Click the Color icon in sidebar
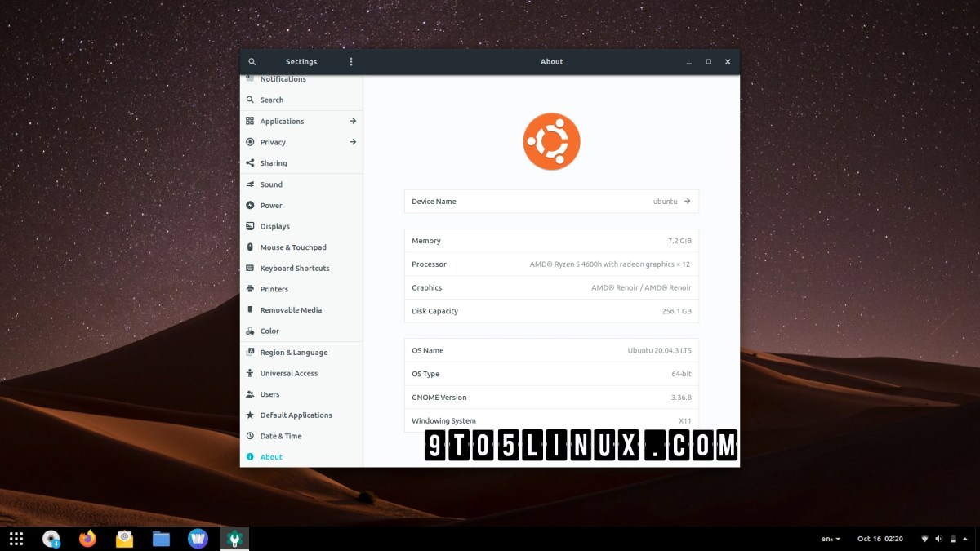Viewport: 980px width, 551px height. tap(250, 331)
